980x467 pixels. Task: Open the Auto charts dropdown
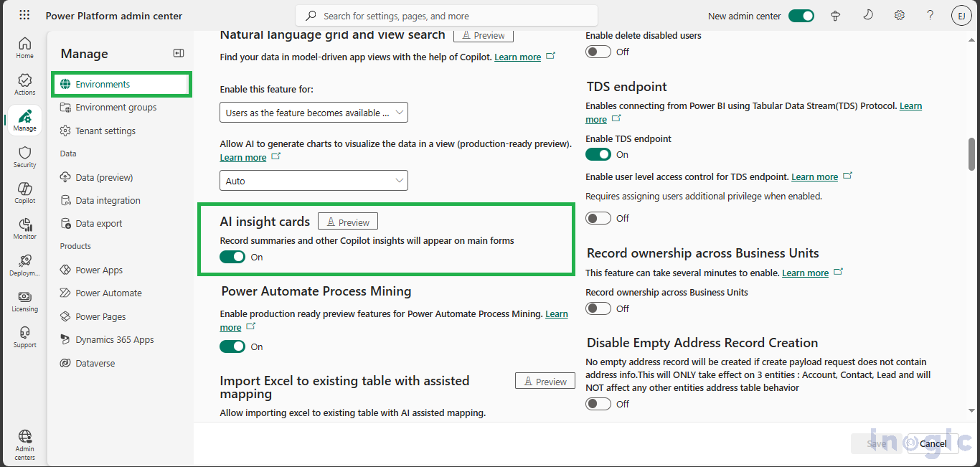coord(314,181)
